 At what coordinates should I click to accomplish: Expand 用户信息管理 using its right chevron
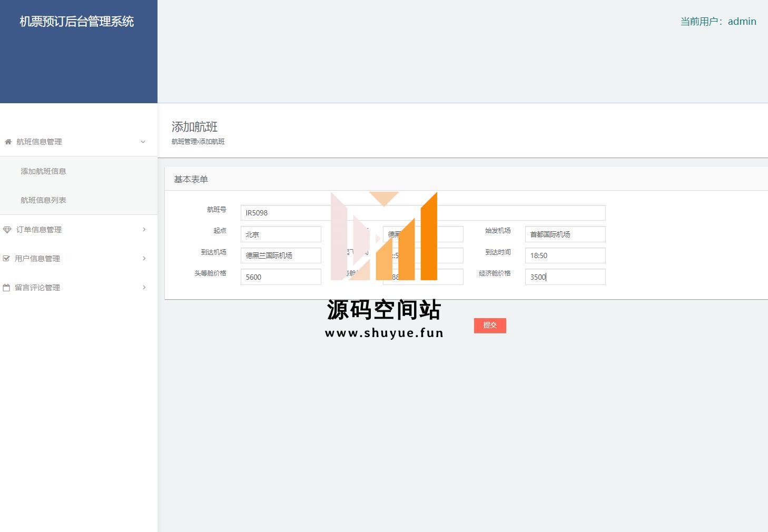144,259
